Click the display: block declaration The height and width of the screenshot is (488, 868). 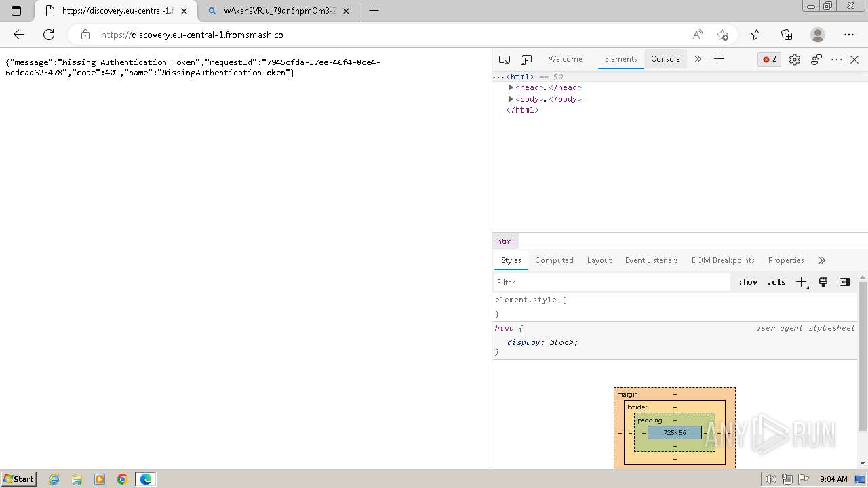542,342
